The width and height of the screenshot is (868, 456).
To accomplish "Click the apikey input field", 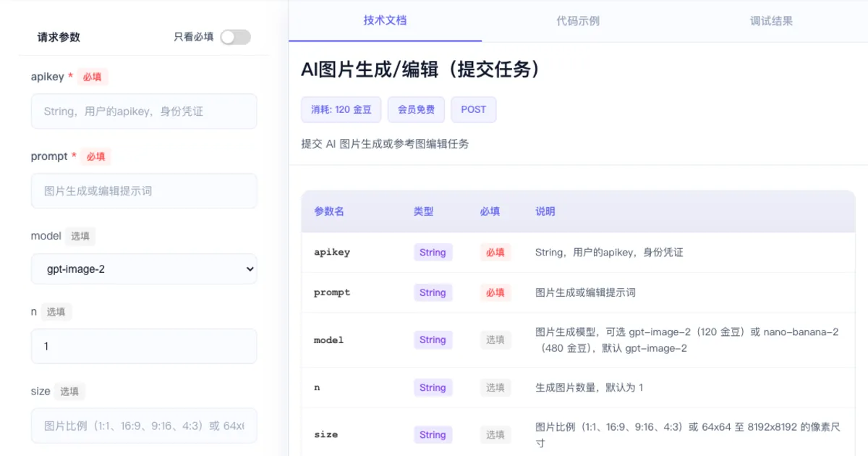I will (144, 111).
